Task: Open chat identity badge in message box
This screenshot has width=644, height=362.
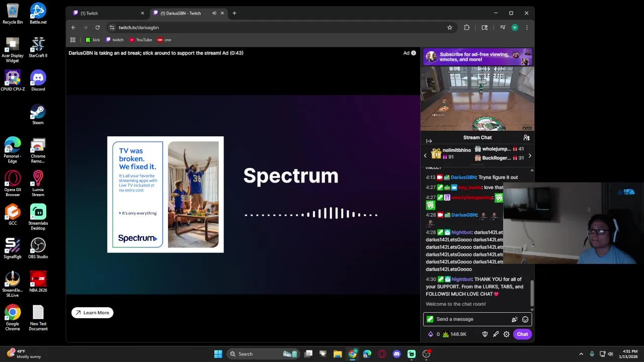Action: 430,319
